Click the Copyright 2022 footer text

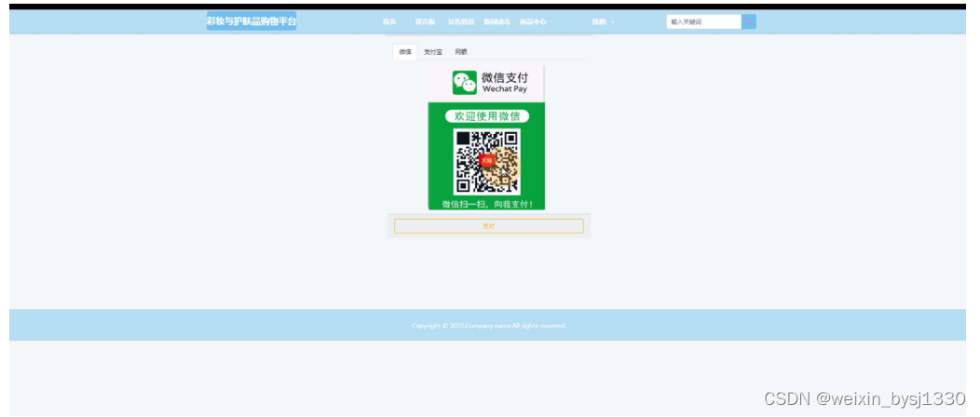pos(489,326)
